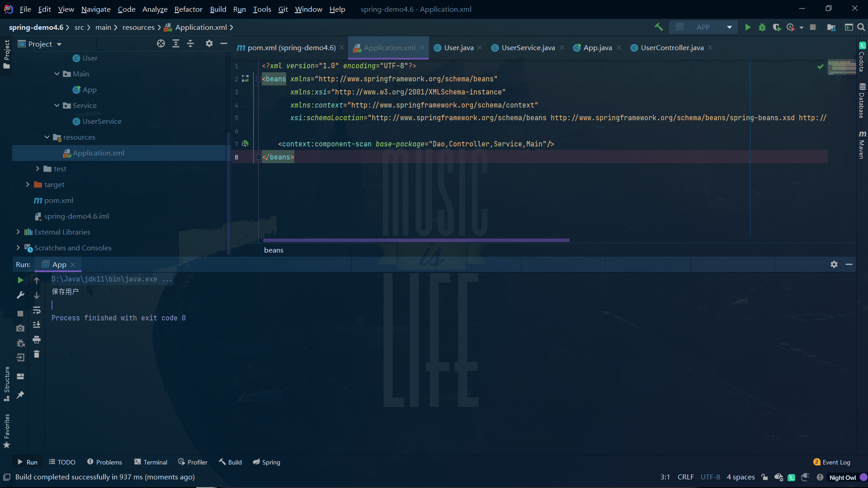Image resolution: width=868 pixels, height=488 pixels.
Task: Click the settings gear icon in run panel
Action: [x=834, y=263]
